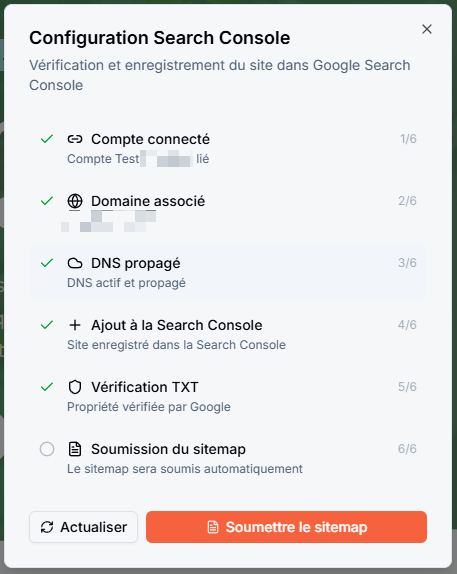This screenshot has height=574, width=457.
Task: Click the globe icon beside Domaine associé
Action: point(75,201)
